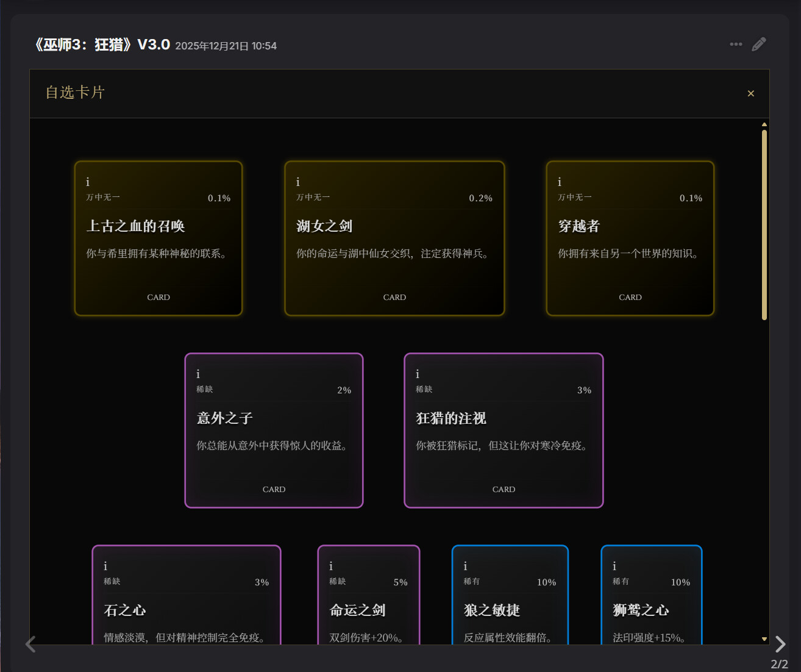
Task: Go to the previous page arrow
Action: 30,644
